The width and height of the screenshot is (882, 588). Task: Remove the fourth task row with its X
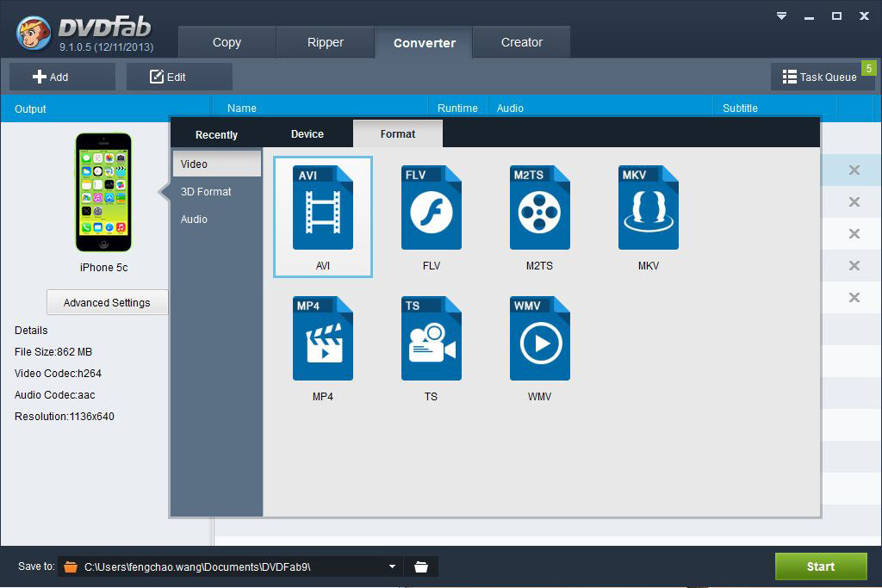pyautogui.click(x=854, y=265)
